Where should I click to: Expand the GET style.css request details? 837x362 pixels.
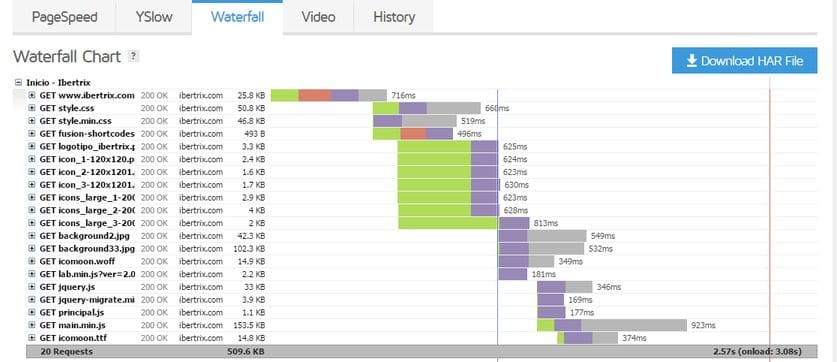[x=31, y=108]
